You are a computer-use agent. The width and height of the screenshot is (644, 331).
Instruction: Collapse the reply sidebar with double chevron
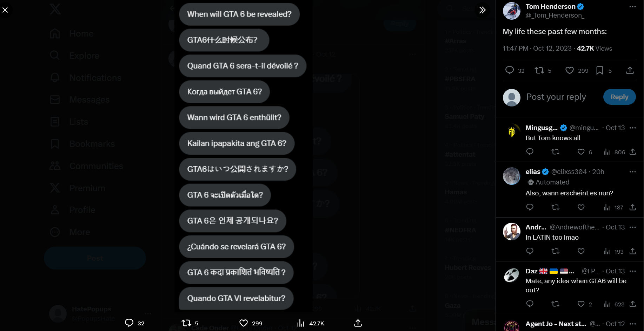pyautogui.click(x=482, y=10)
